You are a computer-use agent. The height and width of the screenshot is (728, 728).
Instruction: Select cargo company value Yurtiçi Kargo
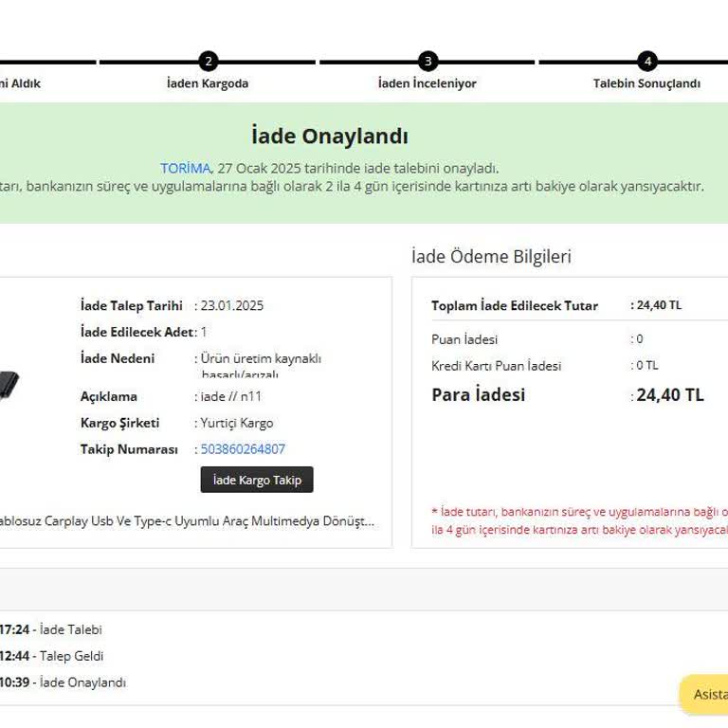(x=237, y=423)
